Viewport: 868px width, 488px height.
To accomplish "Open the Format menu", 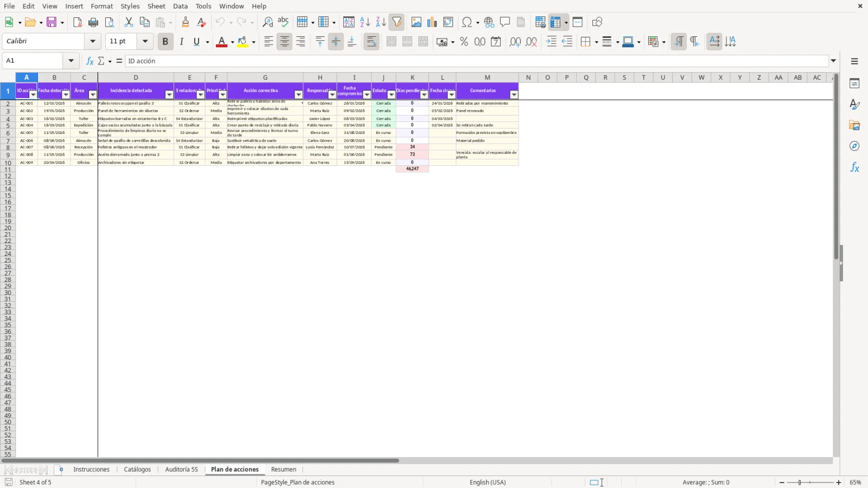I will tap(102, 6).
